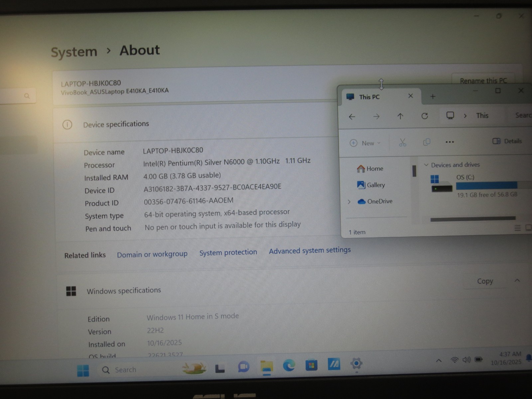Click Rename this PC button
The width and height of the screenshot is (532, 399).
[x=483, y=80]
